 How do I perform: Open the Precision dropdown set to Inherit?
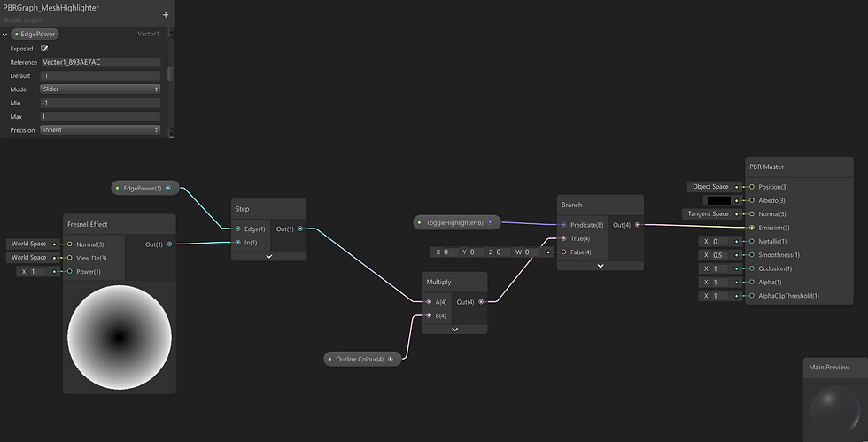click(100, 129)
